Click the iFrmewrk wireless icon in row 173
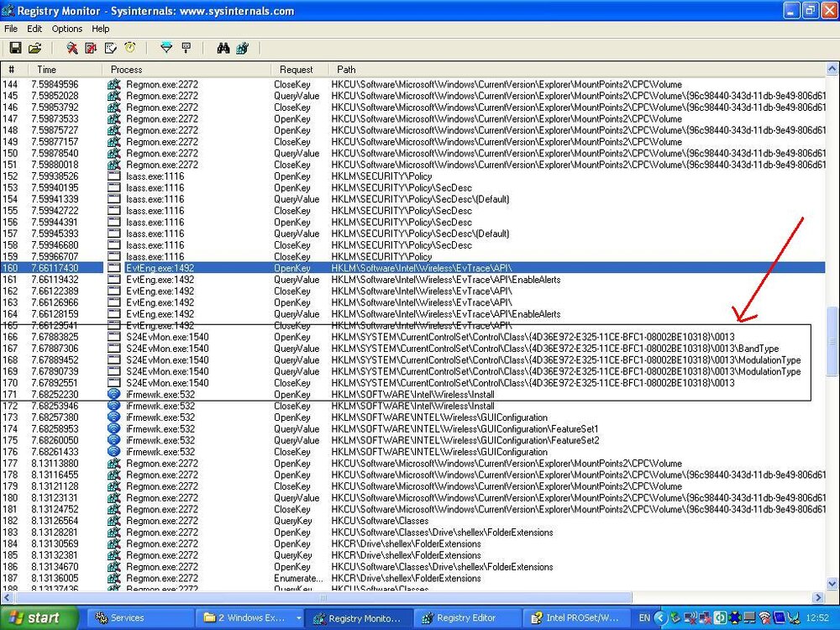The width and height of the screenshot is (840, 630). click(113, 417)
